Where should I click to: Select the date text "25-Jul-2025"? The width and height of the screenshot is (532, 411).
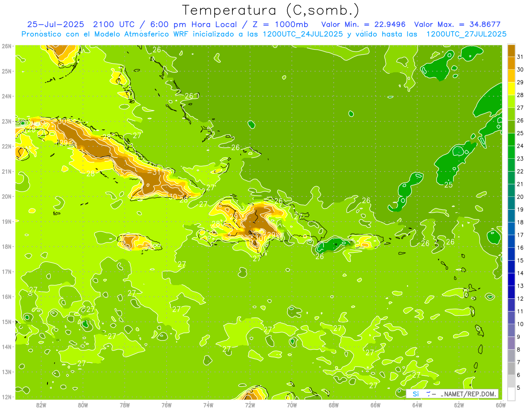coord(56,24)
